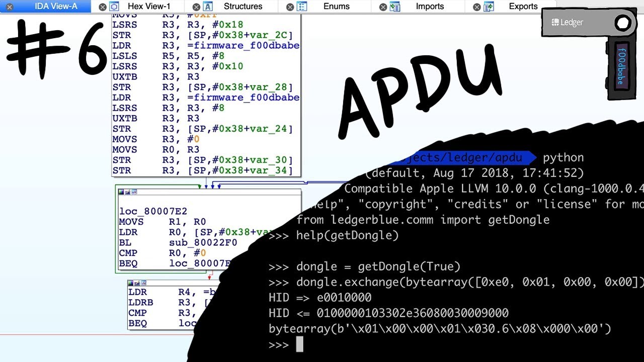Click edit icon on loc_80007E2 block header
644x362 pixels.
point(127,192)
